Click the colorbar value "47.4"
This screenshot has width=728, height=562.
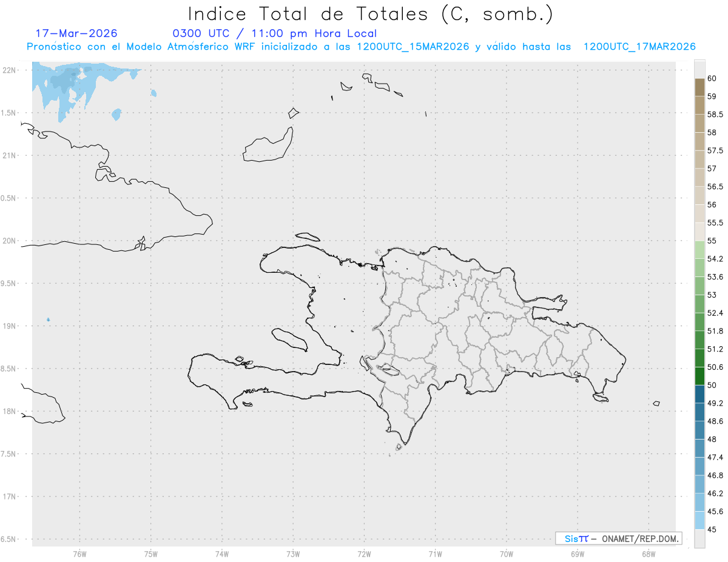click(715, 457)
